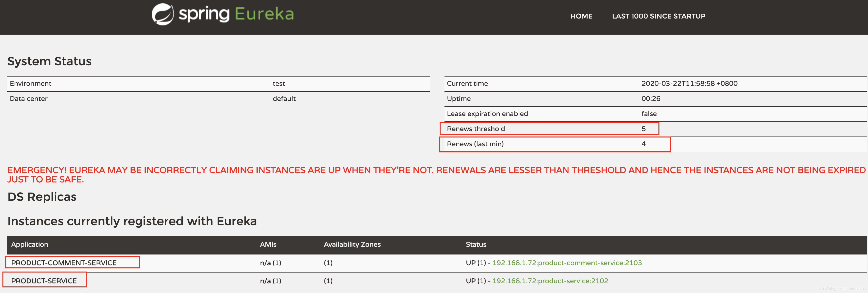Click the Environment row value test

[279, 84]
